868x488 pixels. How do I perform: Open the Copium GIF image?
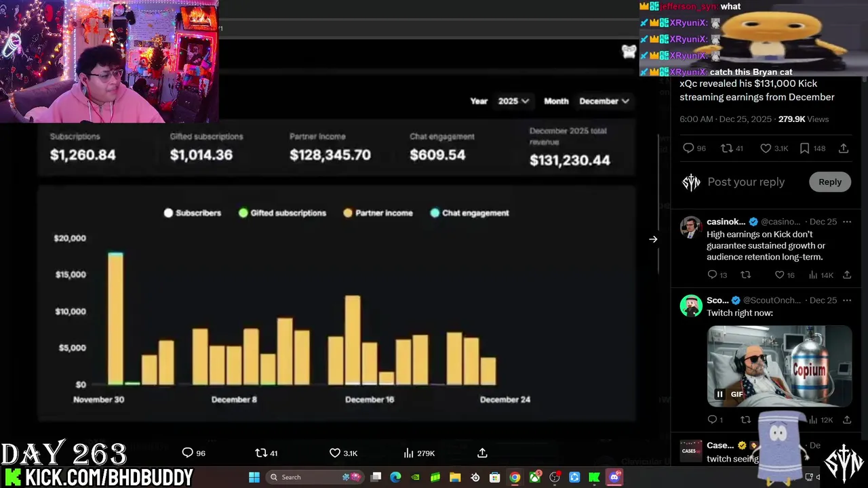pos(779,366)
